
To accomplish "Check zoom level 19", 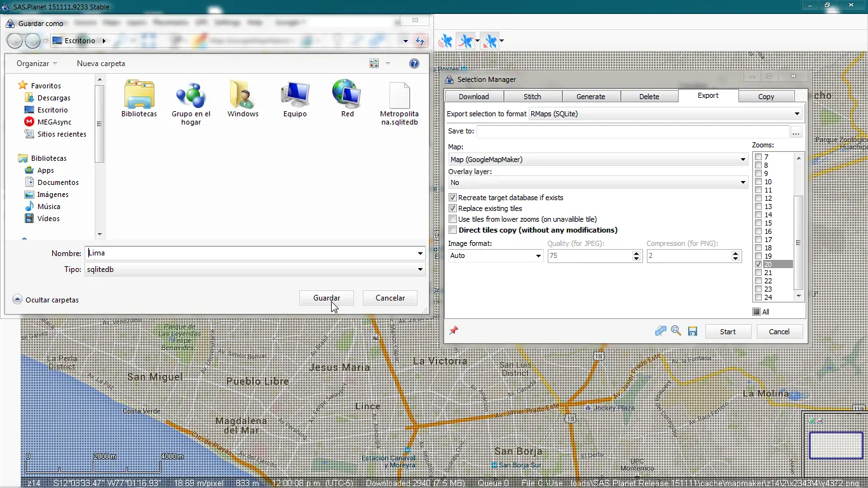I will pyautogui.click(x=759, y=256).
